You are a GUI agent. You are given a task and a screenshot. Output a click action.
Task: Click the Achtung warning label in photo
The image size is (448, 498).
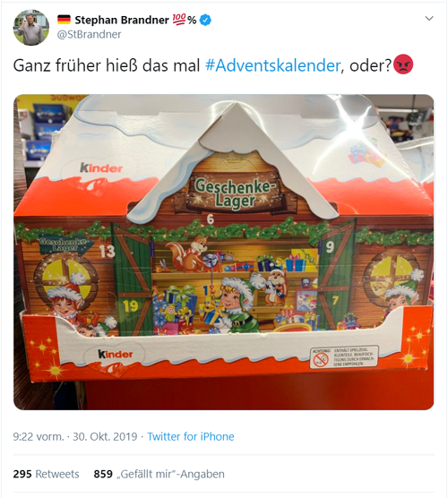pos(344,356)
